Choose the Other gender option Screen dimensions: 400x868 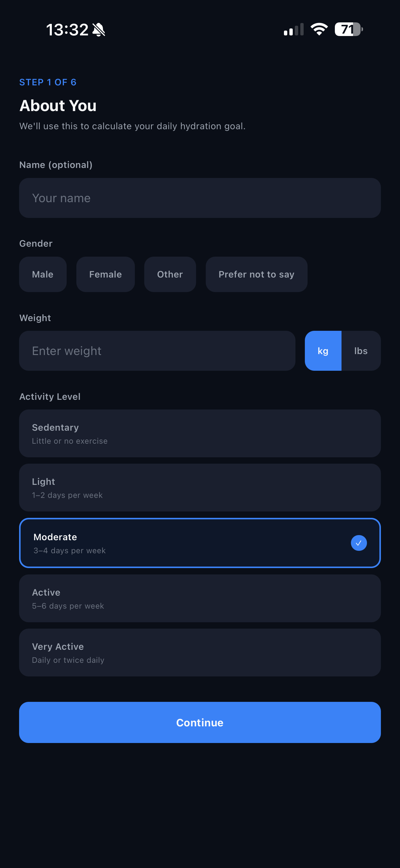click(x=170, y=274)
